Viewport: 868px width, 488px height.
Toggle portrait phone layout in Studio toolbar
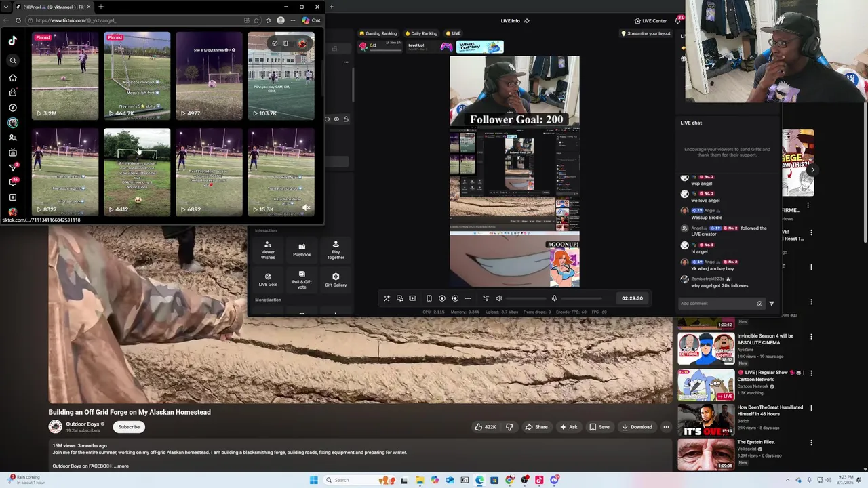[x=429, y=298]
